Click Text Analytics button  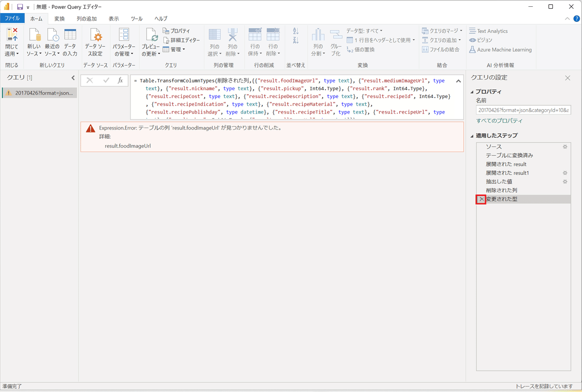[x=488, y=31]
